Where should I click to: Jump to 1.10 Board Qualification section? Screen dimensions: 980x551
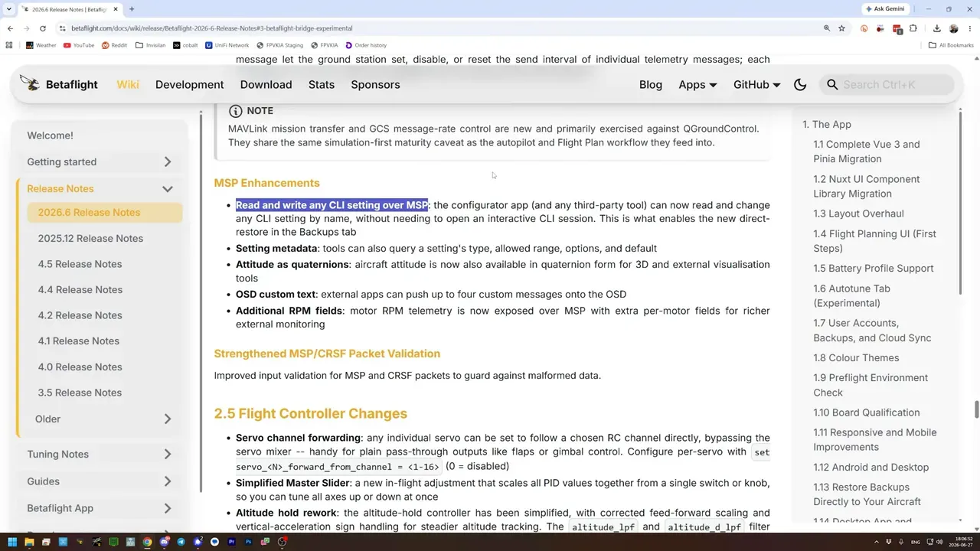tap(867, 412)
